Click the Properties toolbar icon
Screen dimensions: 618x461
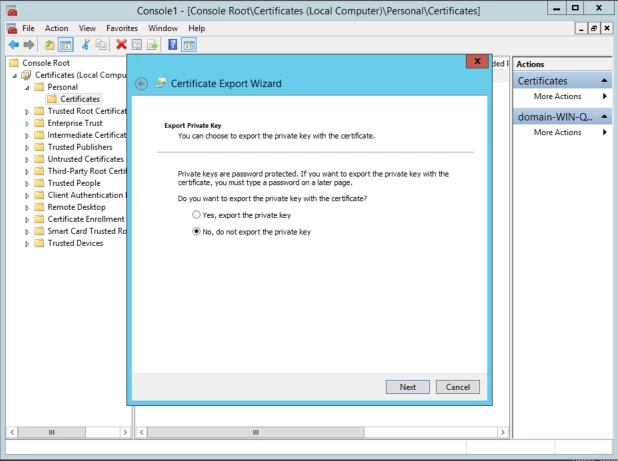click(137, 45)
